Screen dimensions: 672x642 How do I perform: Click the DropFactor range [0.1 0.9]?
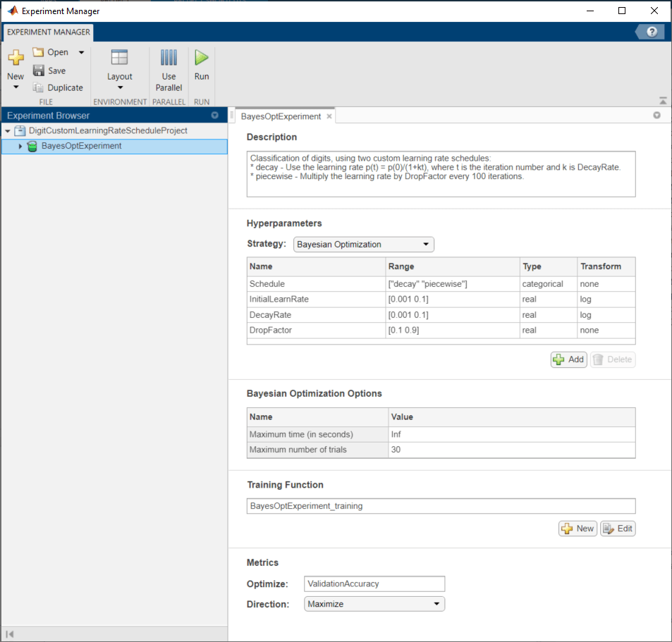click(x=453, y=331)
